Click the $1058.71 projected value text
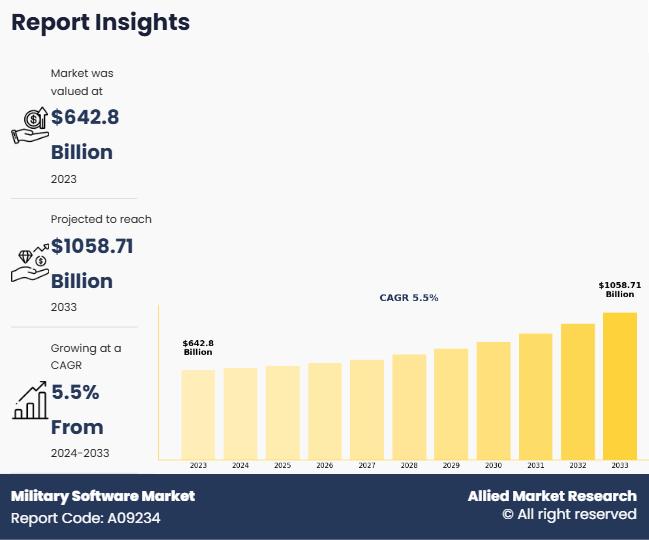The width and height of the screenshot is (649, 540). [92, 246]
